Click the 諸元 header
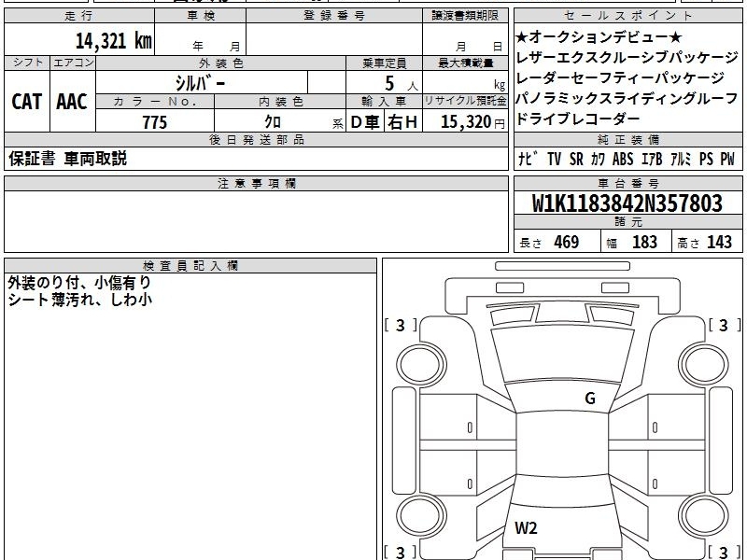747x560 pixels. (628, 221)
